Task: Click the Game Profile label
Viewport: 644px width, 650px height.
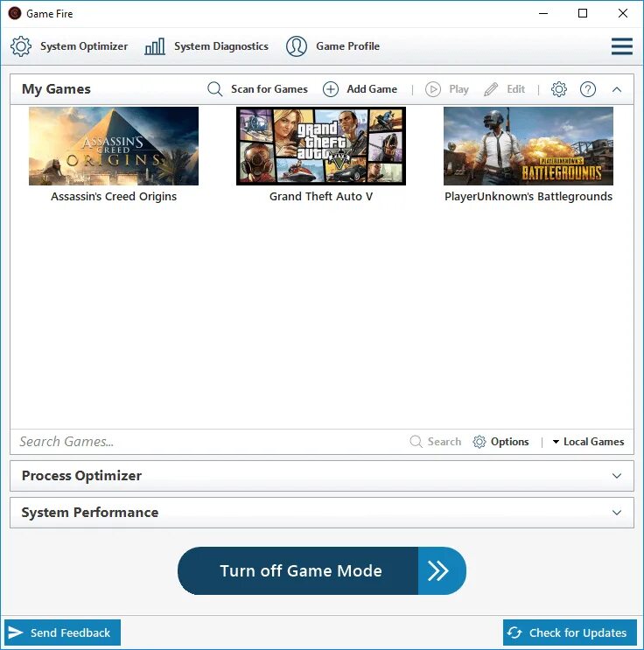Action: pyautogui.click(x=347, y=46)
